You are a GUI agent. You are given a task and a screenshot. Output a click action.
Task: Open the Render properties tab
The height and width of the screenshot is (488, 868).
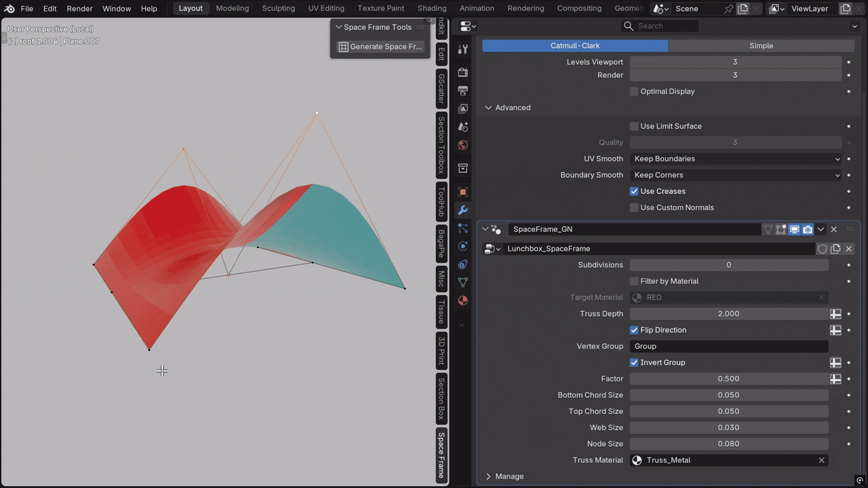(463, 73)
